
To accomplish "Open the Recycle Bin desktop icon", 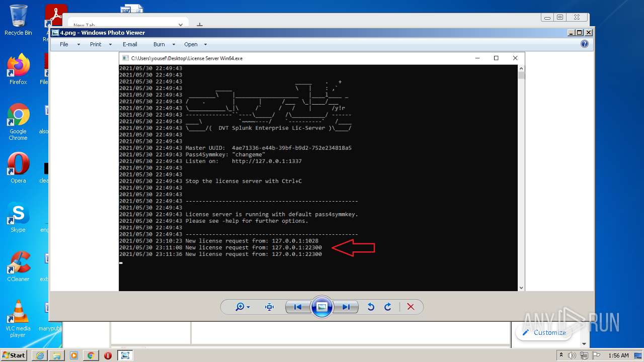I will [18, 20].
